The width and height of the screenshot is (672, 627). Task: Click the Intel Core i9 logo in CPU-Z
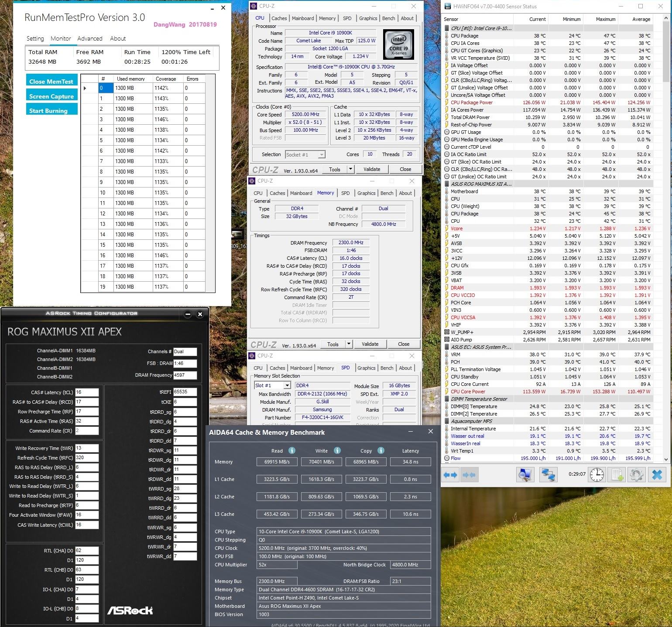point(398,44)
